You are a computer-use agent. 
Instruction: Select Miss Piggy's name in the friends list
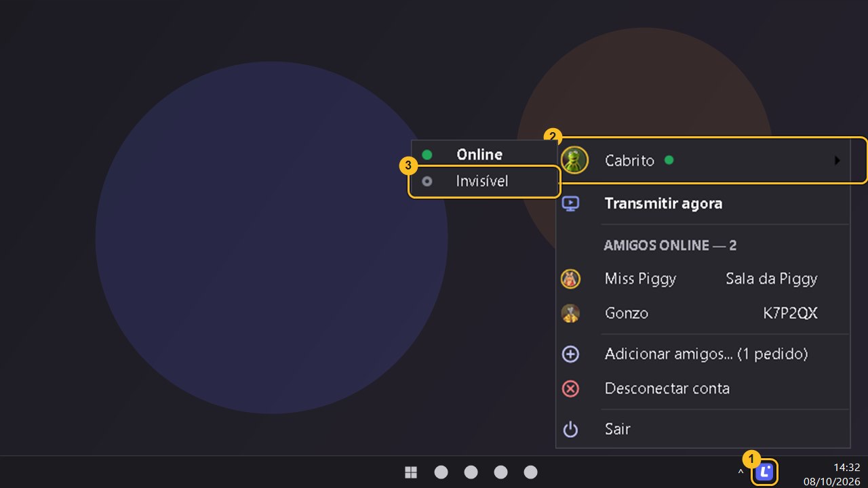point(640,279)
